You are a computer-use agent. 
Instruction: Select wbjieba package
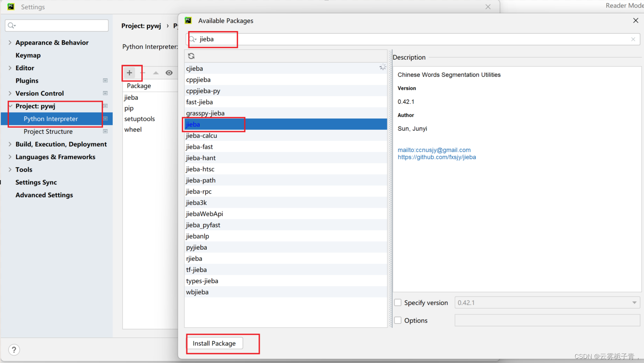pos(286,292)
